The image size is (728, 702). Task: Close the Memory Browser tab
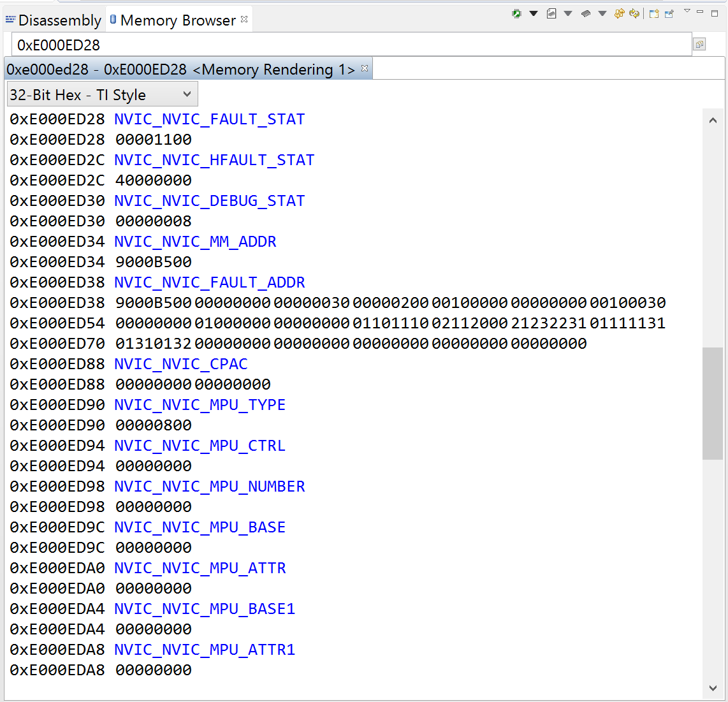244,19
